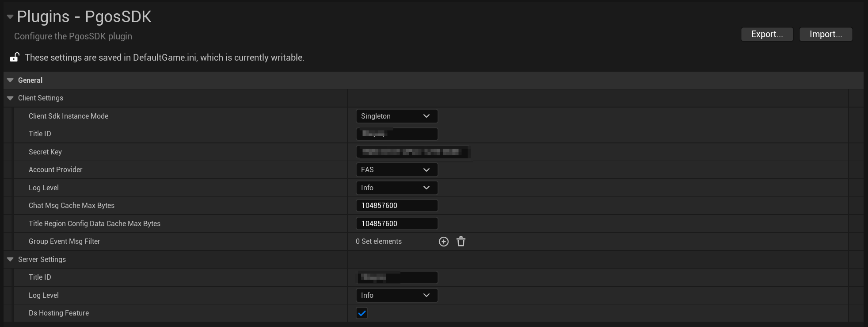Toggle the Ds Hosting Feature checkbox
Image resolution: width=868 pixels, height=327 pixels.
click(x=362, y=313)
